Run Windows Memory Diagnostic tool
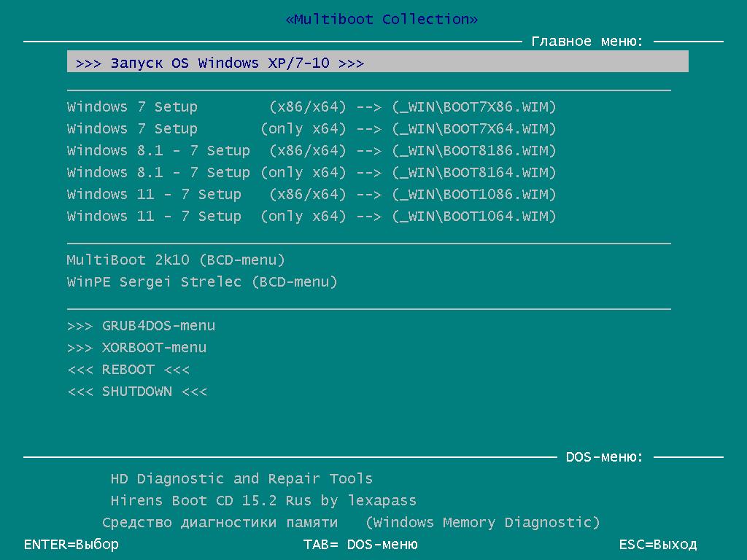 point(351,523)
